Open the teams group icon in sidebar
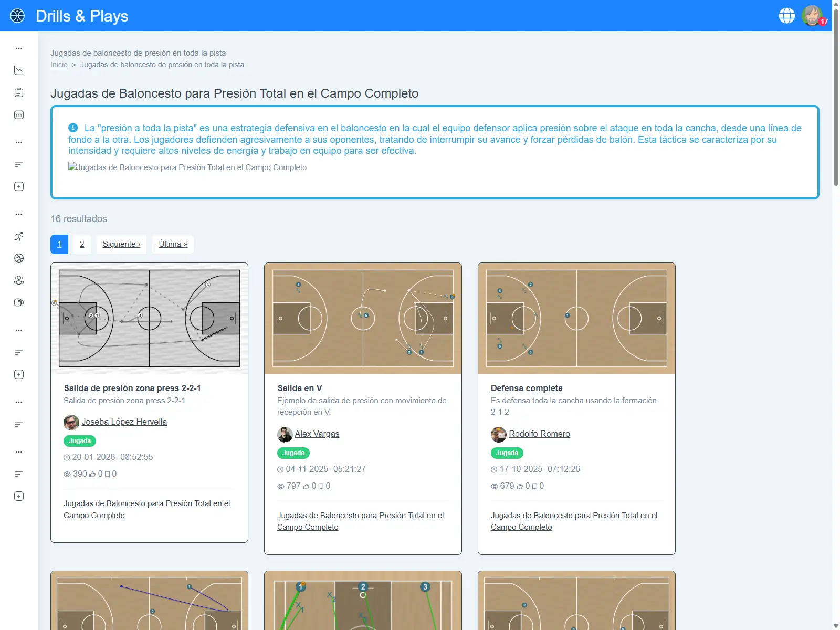Image resolution: width=840 pixels, height=630 pixels. (19, 280)
